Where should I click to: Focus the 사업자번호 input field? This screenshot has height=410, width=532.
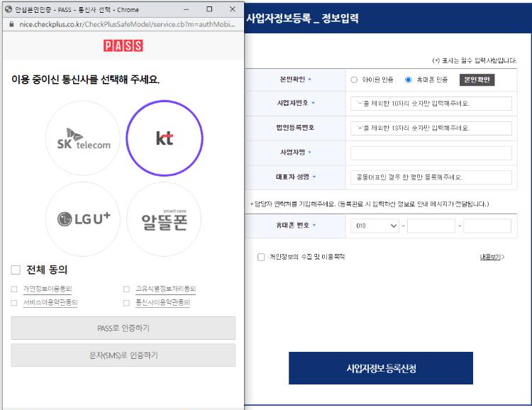[x=431, y=104]
